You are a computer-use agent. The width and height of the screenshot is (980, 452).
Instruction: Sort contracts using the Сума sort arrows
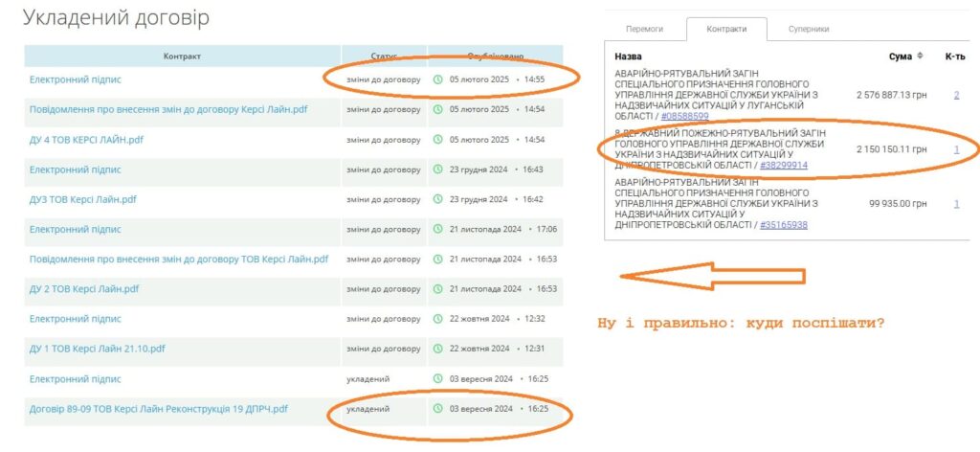click(920, 56)
